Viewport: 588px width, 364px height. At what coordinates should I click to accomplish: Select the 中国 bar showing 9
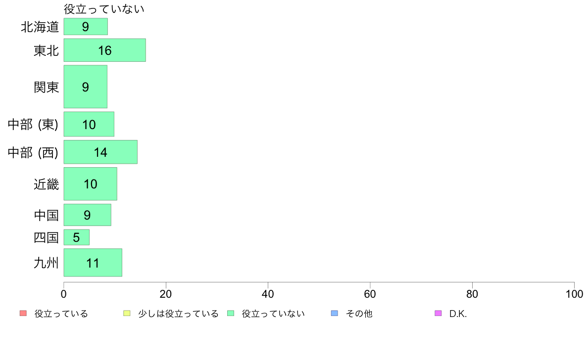tap(88, 215)
